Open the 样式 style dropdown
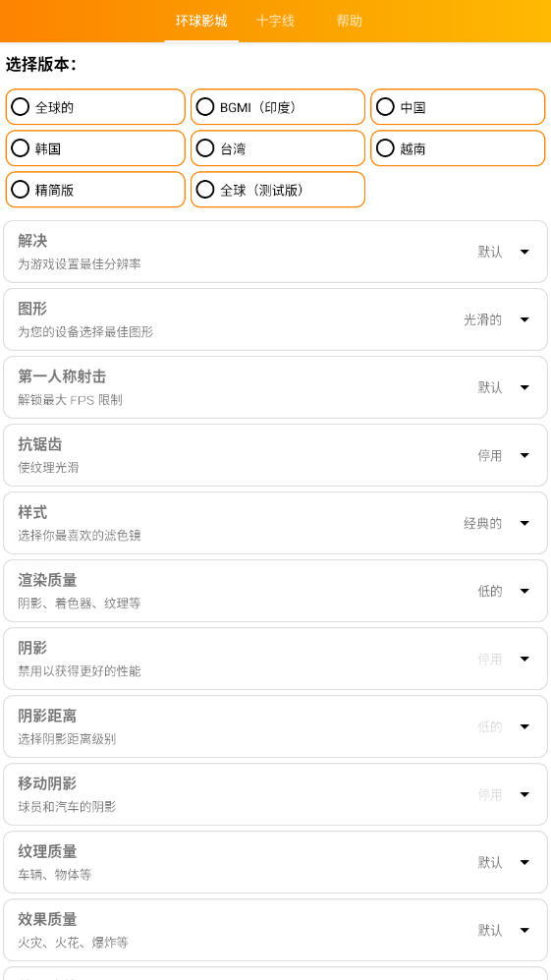The image size is (551, 980). [x=524, y=523]
